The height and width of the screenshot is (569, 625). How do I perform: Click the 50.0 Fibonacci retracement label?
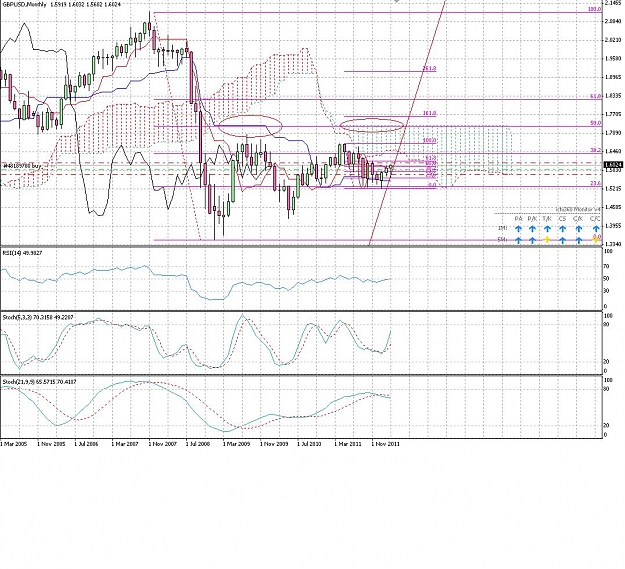595,124
